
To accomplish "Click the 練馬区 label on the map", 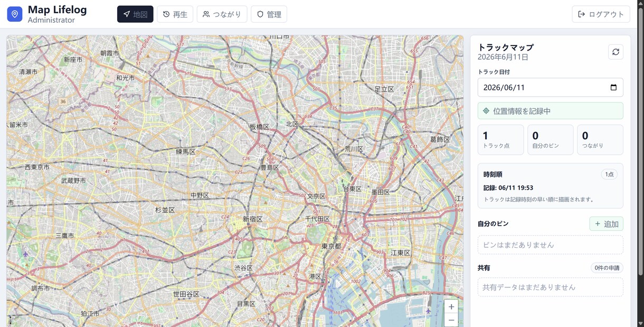I will coord(186,152).
